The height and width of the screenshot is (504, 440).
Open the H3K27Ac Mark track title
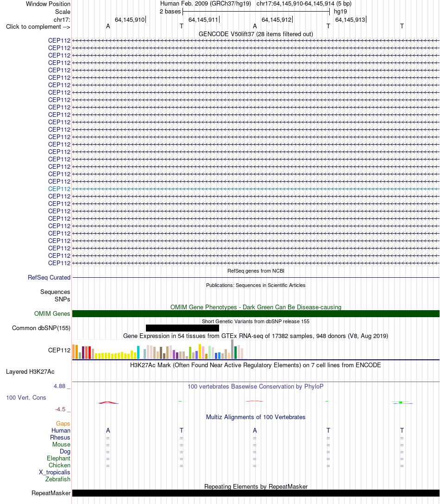coord(256,365)
